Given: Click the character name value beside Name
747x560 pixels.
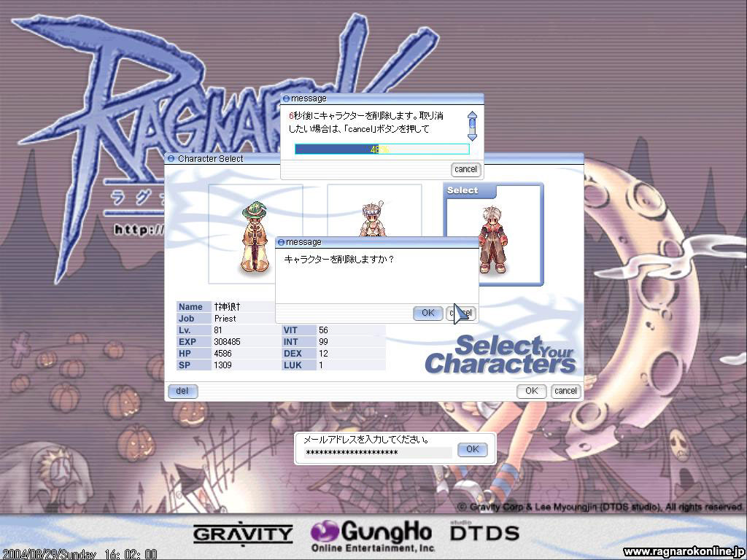Looking at the screenshot, I should pyautogui.click(x=228, y=307).
